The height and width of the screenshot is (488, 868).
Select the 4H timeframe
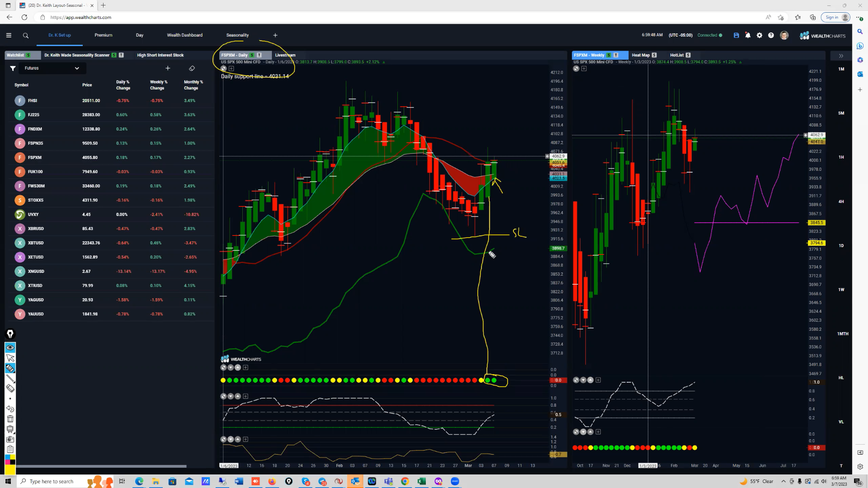tap(841, 202)
